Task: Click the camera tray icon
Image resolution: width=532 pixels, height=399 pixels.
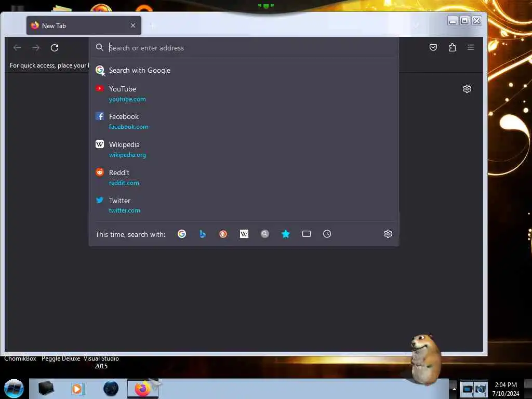Action: (x=481, y=389)
